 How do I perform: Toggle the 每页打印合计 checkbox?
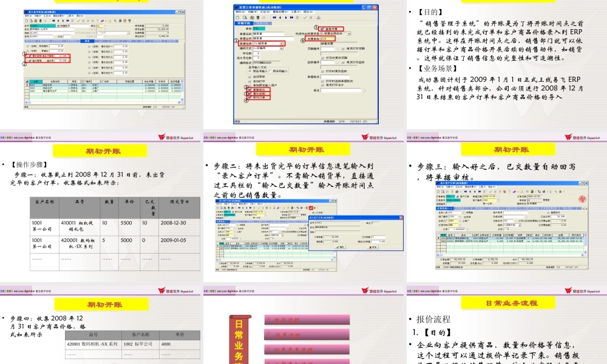click(322, 85)
